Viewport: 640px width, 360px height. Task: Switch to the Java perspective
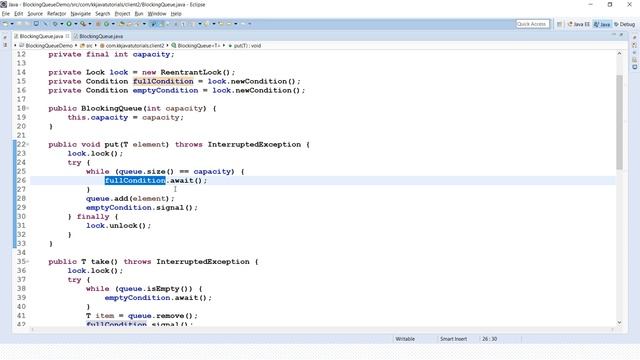coord(602,24)
